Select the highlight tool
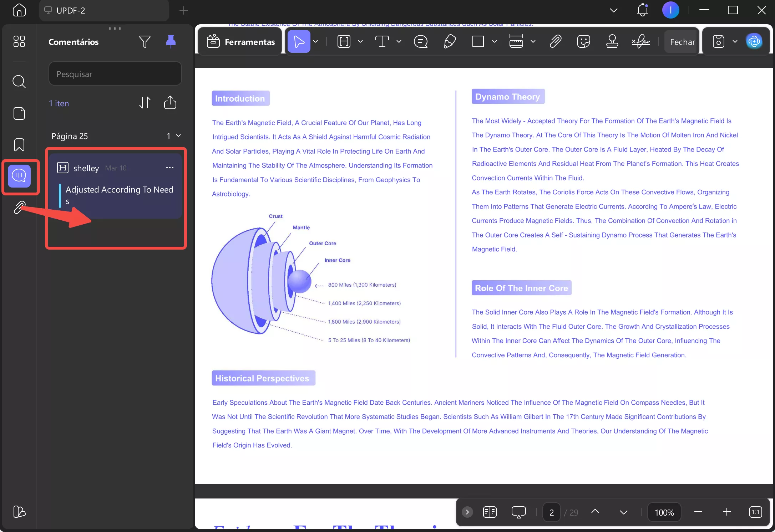Image resolution: width=775 pixels, height=532 pixels. point(344,41)
